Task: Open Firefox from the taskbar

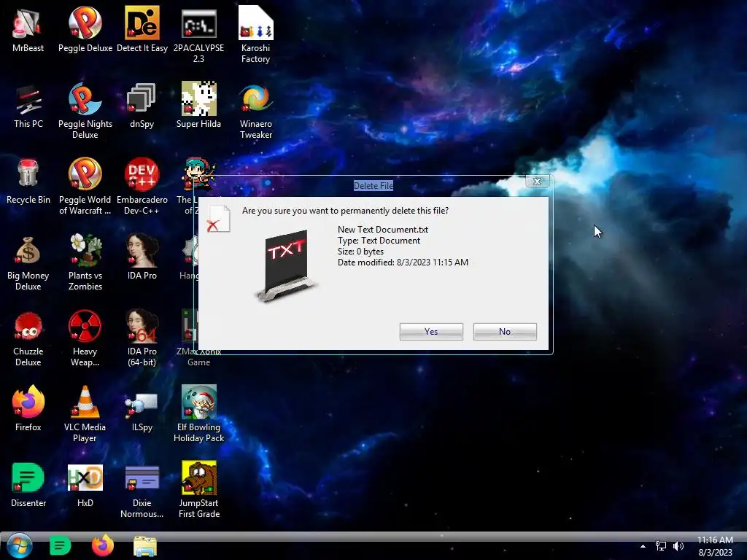Action: (x=102, y=545)
